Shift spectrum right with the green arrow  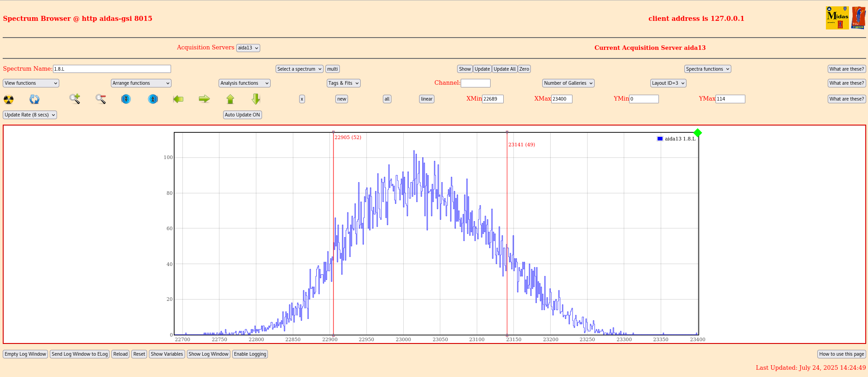(204, 99)
